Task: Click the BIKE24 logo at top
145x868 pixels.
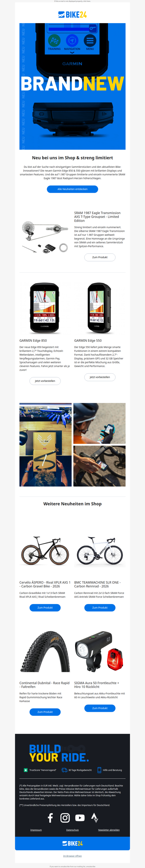Action: click(x=72, y=14)
